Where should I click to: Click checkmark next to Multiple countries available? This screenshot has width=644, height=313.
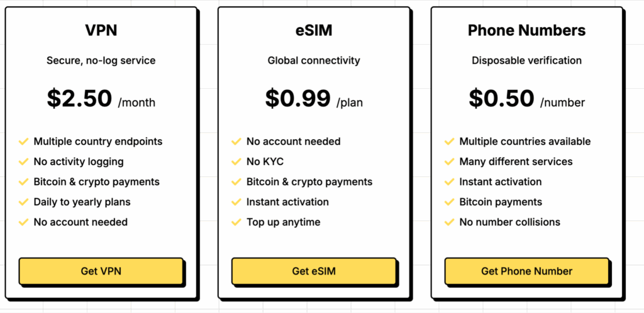[x=450, y=142]
